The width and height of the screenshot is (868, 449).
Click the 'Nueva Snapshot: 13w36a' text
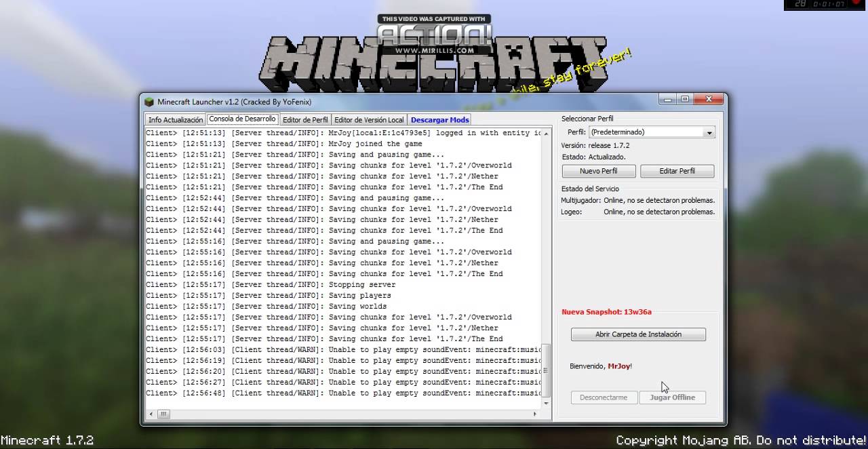606,312
